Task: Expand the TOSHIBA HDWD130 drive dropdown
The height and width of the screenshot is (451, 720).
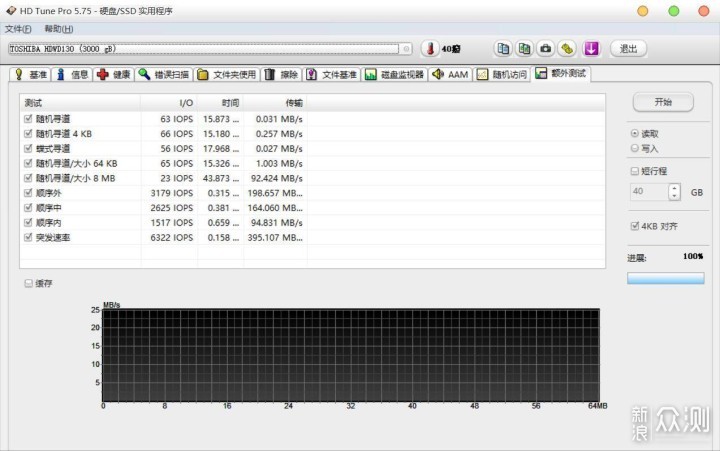Action: coord(406,49)
